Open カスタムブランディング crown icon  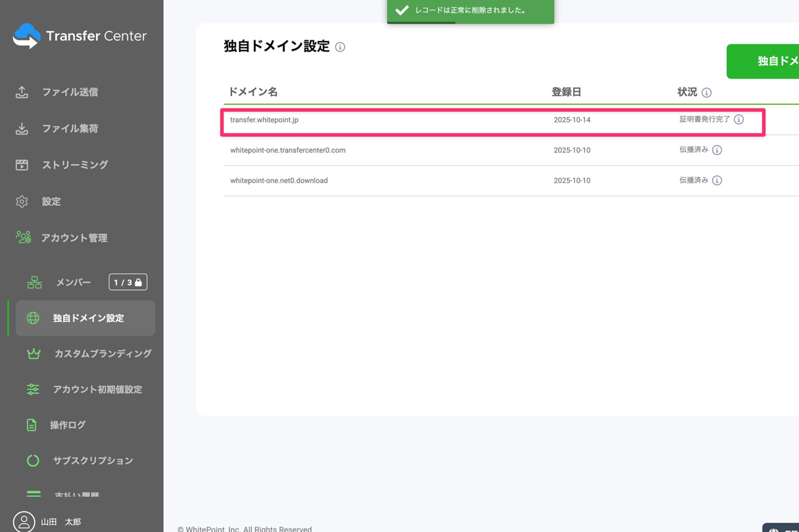coord(33,354)
